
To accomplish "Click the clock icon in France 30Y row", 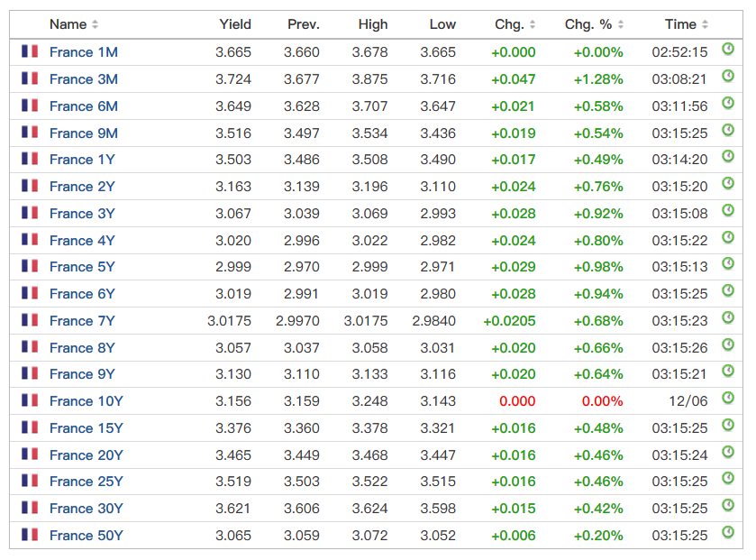I will pos(728,506).
